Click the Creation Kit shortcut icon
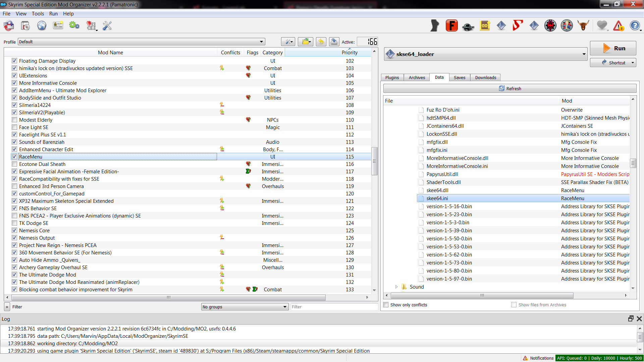 [468, 26]
